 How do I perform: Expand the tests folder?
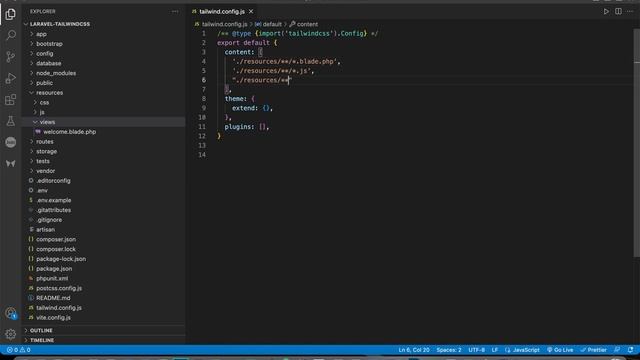tap(42, 161)
